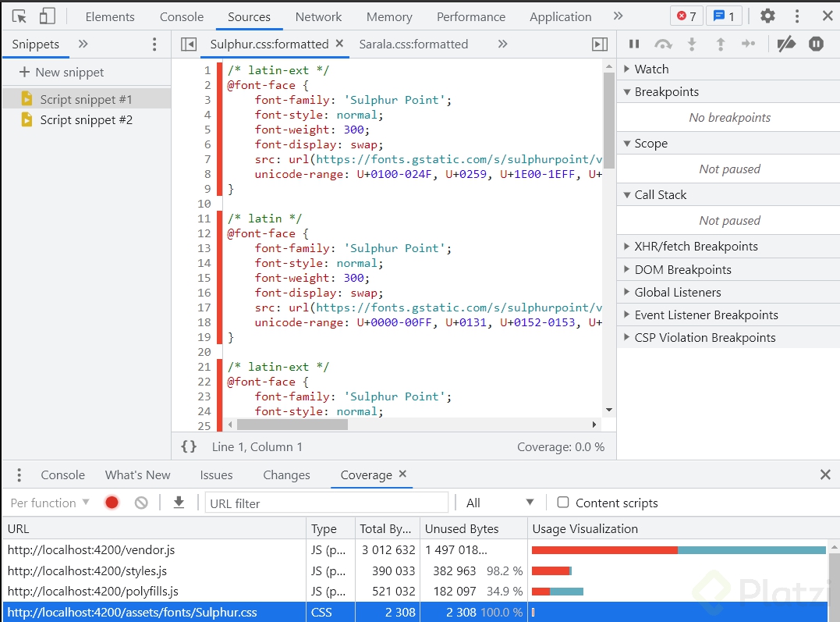Image resolution: width=840 pixels, height=622 pixels.
Task: Select the vendor.js coverage row
Action: tap(415, 549)
